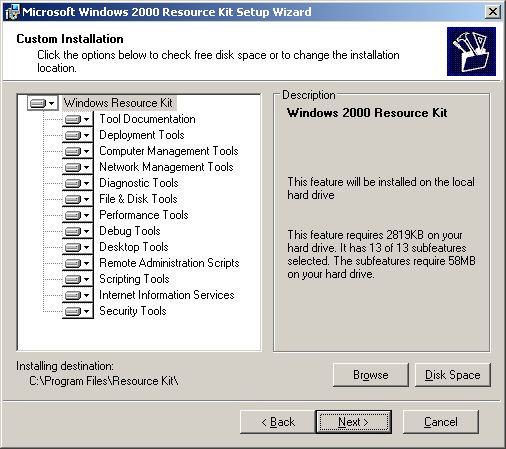Open the Desktop Tools install option dropdown

(77, 247)
